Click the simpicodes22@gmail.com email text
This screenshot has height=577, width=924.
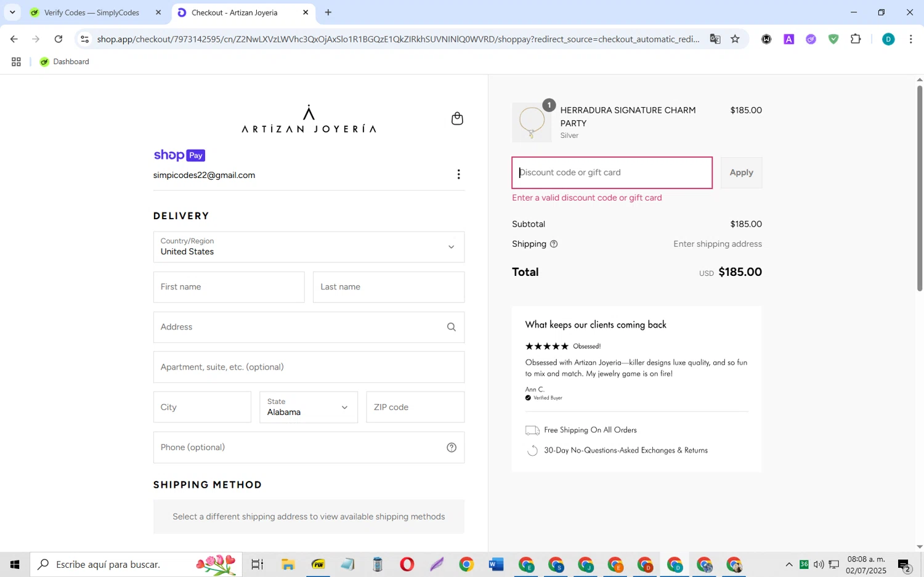point(205,176)
